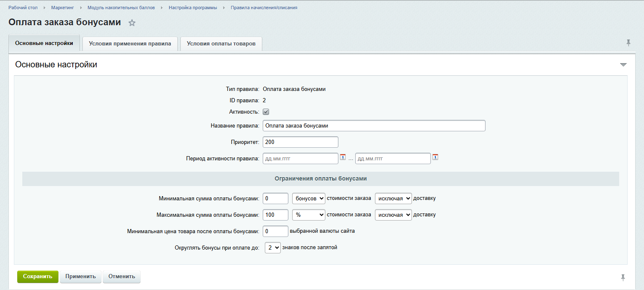The height and width of the screenshot is (290, 644).
Task: Open rounding decimals dropdown showing 2
Action: click(x=272, y=247)
